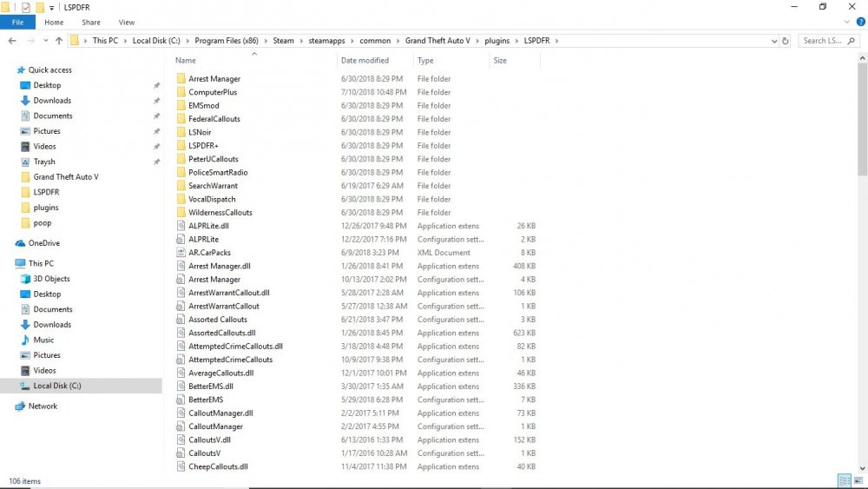This screenshot has height=489, width=868.
Task: Select Quick access in navigation pane
Action: coord(49,69)
